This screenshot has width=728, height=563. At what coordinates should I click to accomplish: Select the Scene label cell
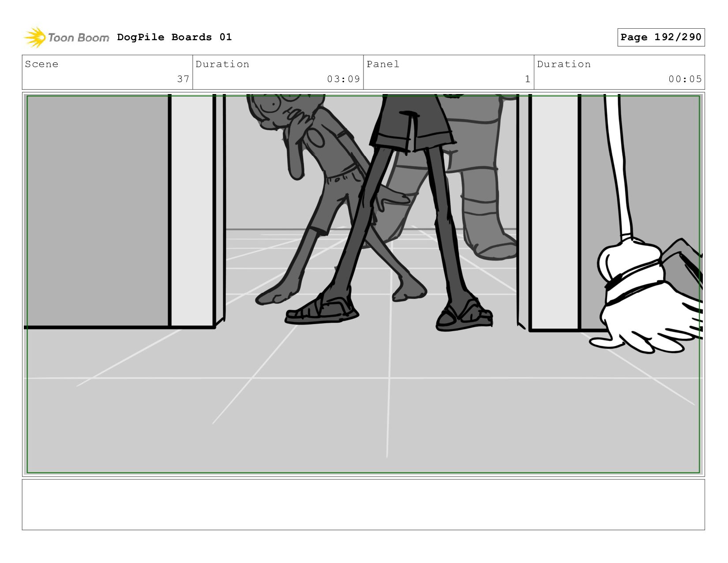point(107,72)
